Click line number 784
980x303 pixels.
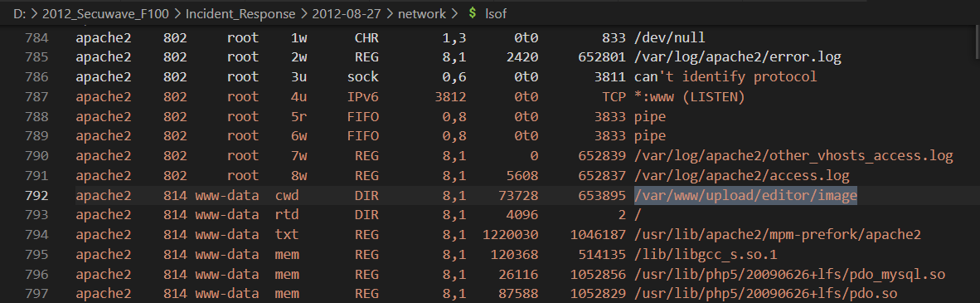36,38
